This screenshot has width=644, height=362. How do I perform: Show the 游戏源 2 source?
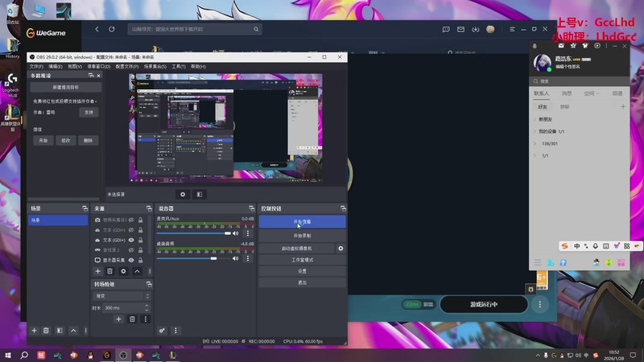tap(131, 250)
